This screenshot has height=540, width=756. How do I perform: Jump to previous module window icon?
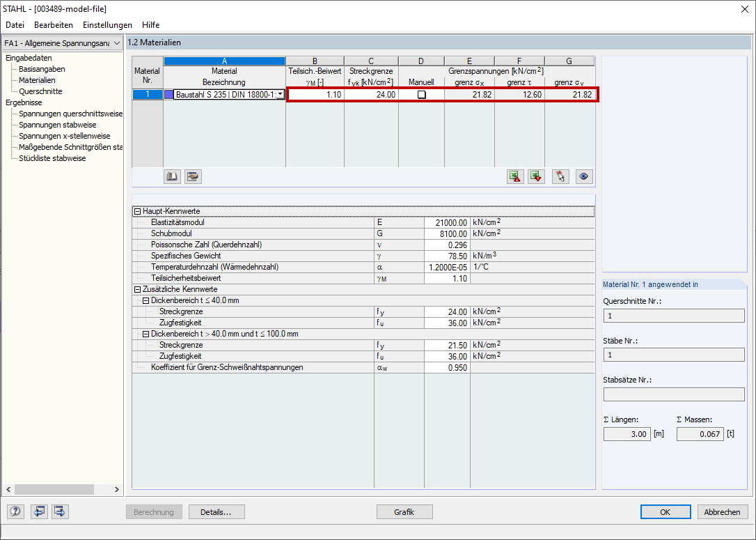pyautogui.click(x=39, y=511)
